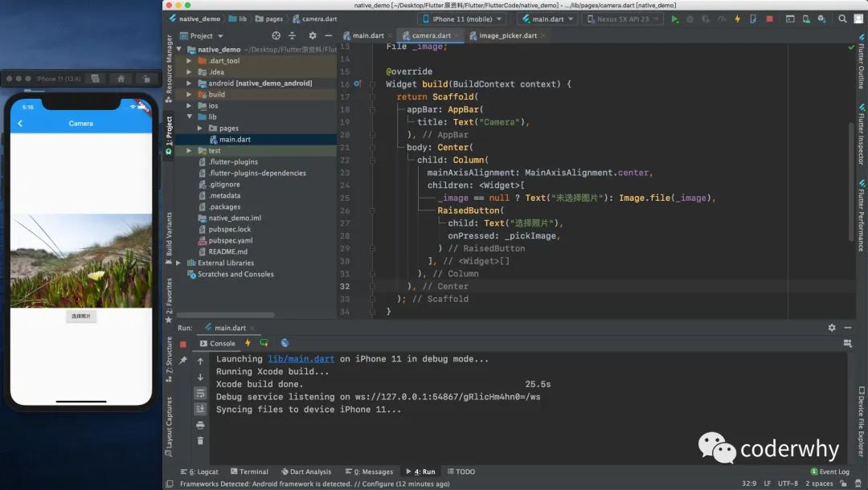
Task: Open the Flutter Outline side panel
Action: coord(862,61)
